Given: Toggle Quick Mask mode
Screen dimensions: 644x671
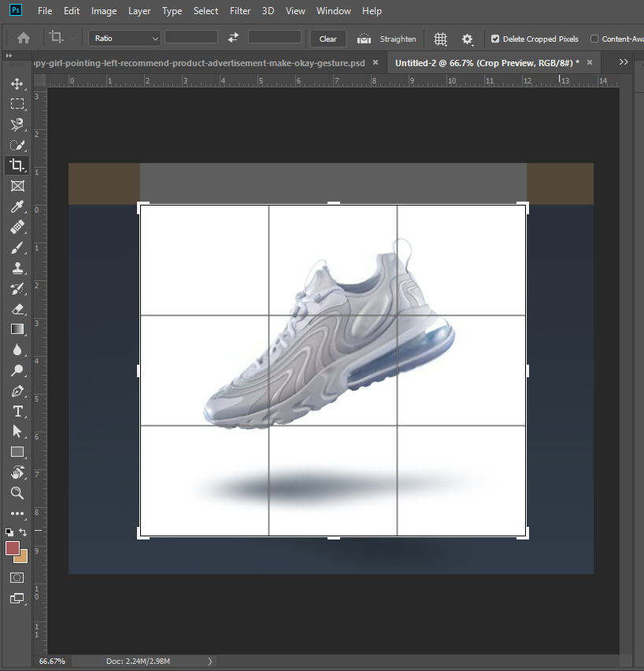Looking at the screenshot, I should click(17, 578).
